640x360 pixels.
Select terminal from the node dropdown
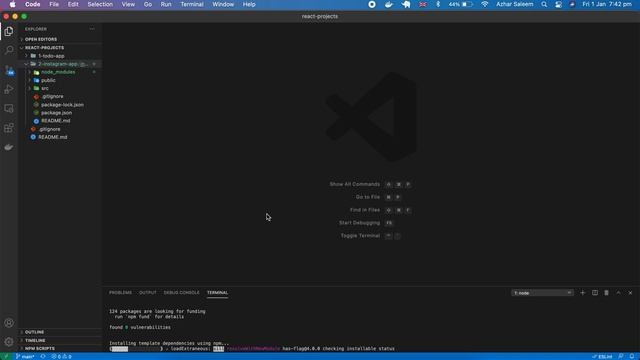tap(542, 293)
